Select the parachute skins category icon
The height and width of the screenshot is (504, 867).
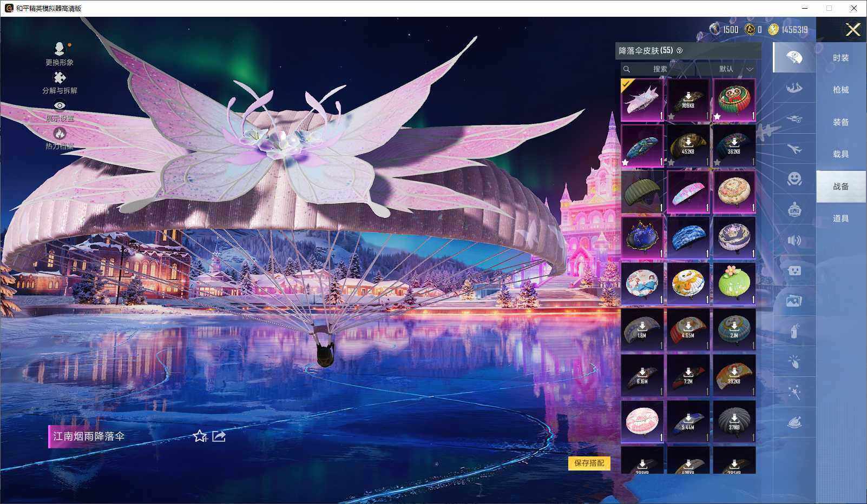(794, 57)
